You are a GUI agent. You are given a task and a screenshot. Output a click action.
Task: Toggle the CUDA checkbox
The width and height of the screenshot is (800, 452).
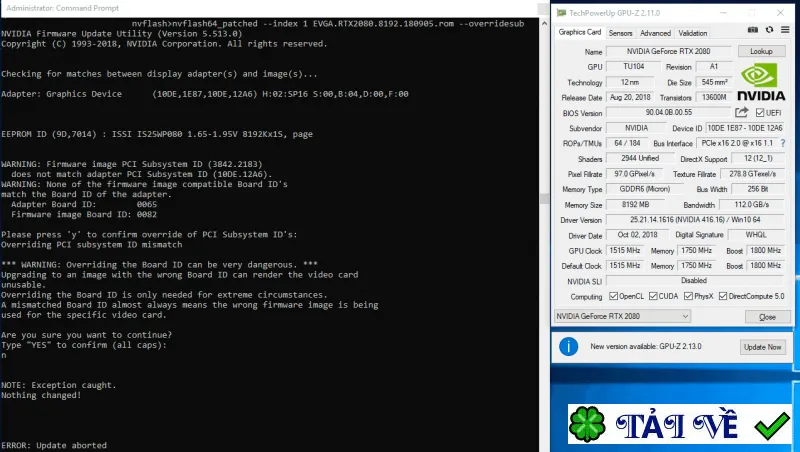click(x=653, y=296)
